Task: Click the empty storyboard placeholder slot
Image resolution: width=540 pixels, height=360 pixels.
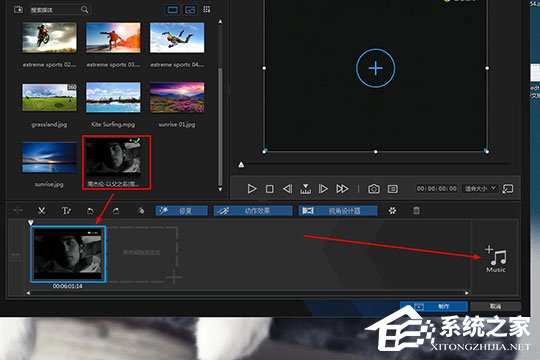Action: (142, 254)
